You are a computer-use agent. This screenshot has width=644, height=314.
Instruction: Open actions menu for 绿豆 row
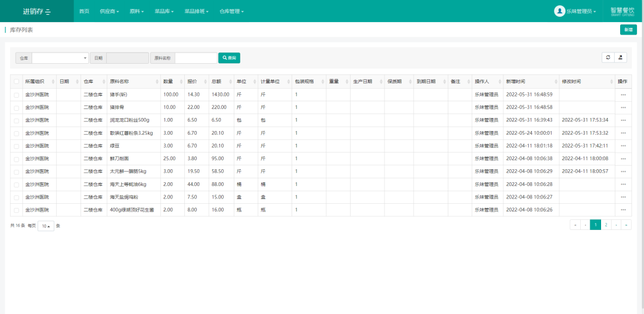(x=623, y=146)
